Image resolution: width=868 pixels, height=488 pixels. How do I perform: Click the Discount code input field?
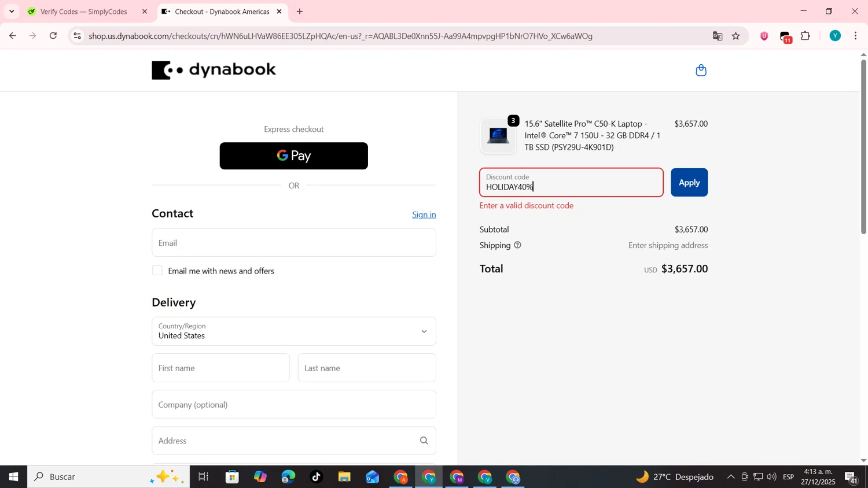pos(571,183)
